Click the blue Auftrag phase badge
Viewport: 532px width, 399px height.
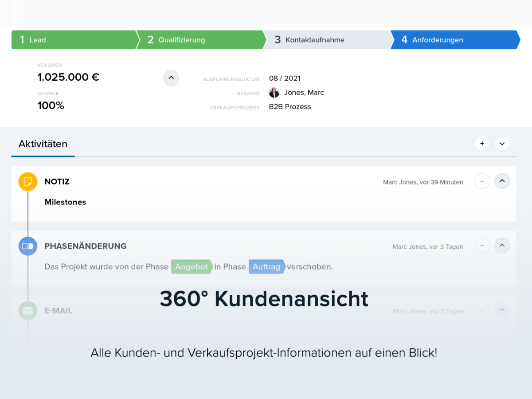(x=266, y=266)
